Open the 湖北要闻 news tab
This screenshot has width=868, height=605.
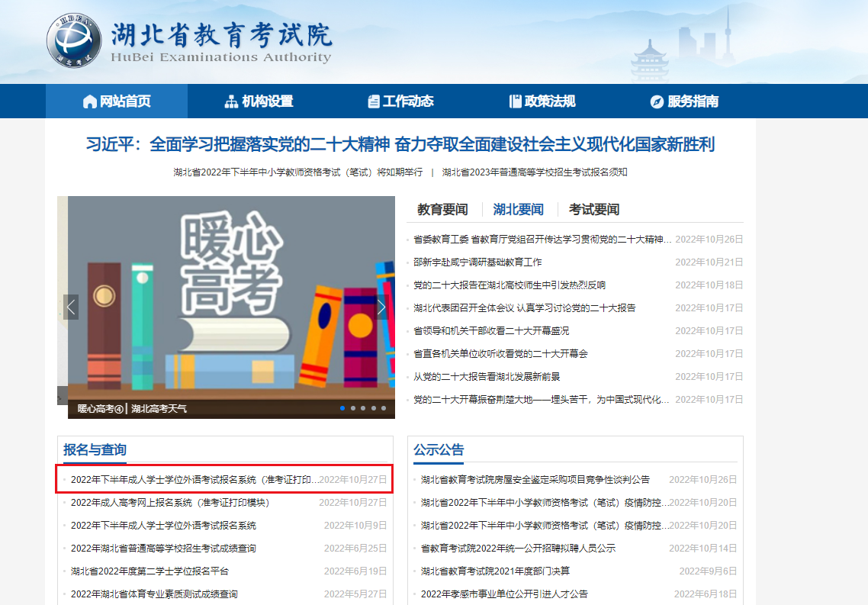518,209
